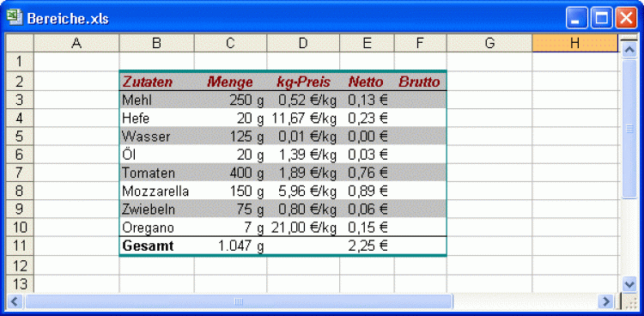This screenshot has height=316, width=644.
Task: Click the horizontal scrollbar thumb
Action: (239, 302)
